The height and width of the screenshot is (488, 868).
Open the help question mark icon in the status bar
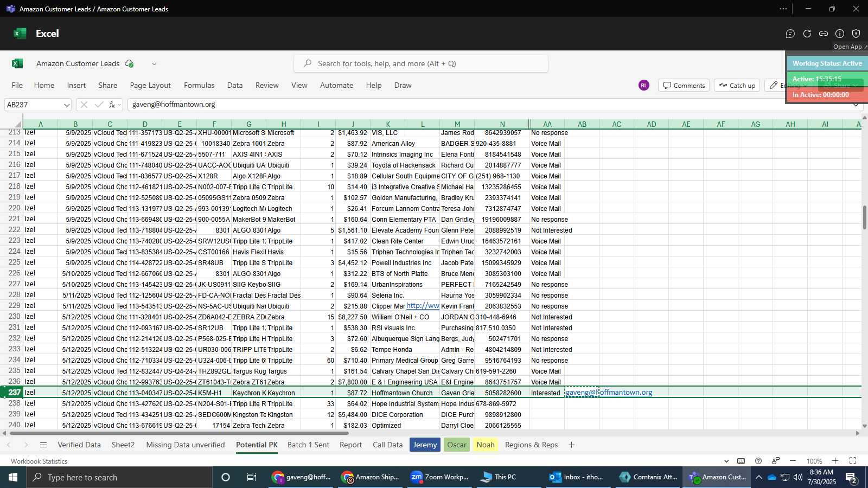pyautogui.click(x=758, y=461)
